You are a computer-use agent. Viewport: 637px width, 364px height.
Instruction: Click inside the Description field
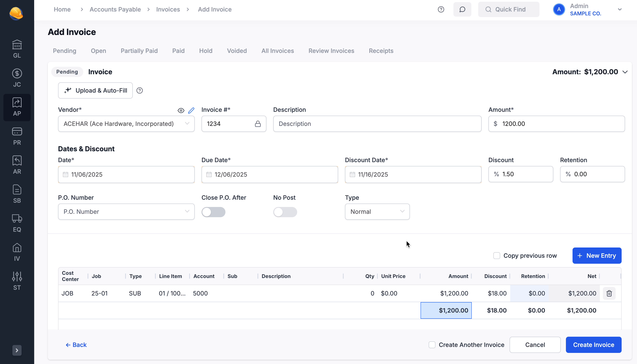[377, 124]
